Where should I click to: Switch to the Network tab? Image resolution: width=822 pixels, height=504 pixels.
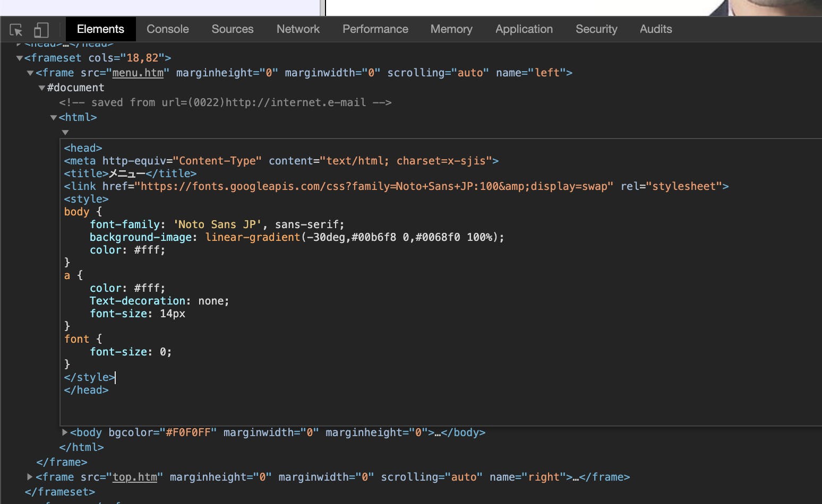298,29
